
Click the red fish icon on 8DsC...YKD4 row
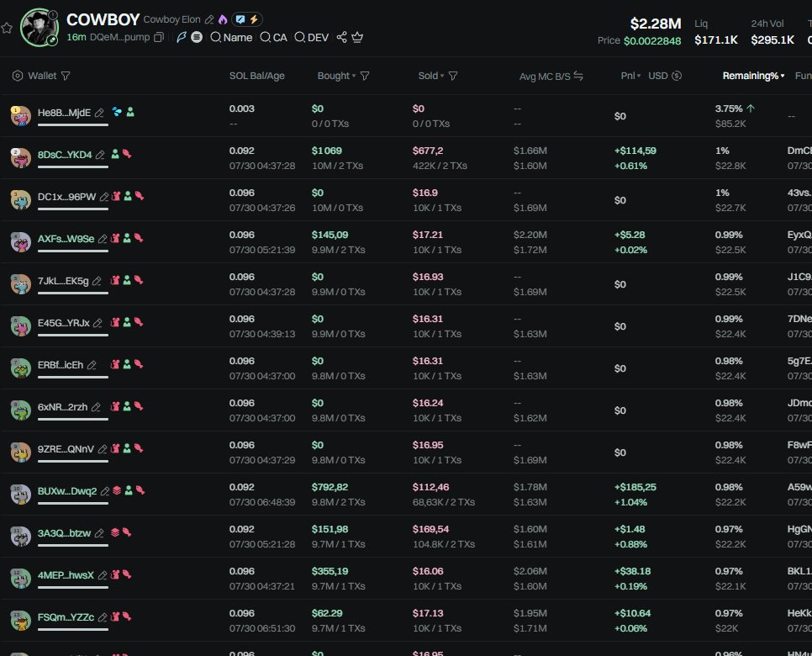127,154
